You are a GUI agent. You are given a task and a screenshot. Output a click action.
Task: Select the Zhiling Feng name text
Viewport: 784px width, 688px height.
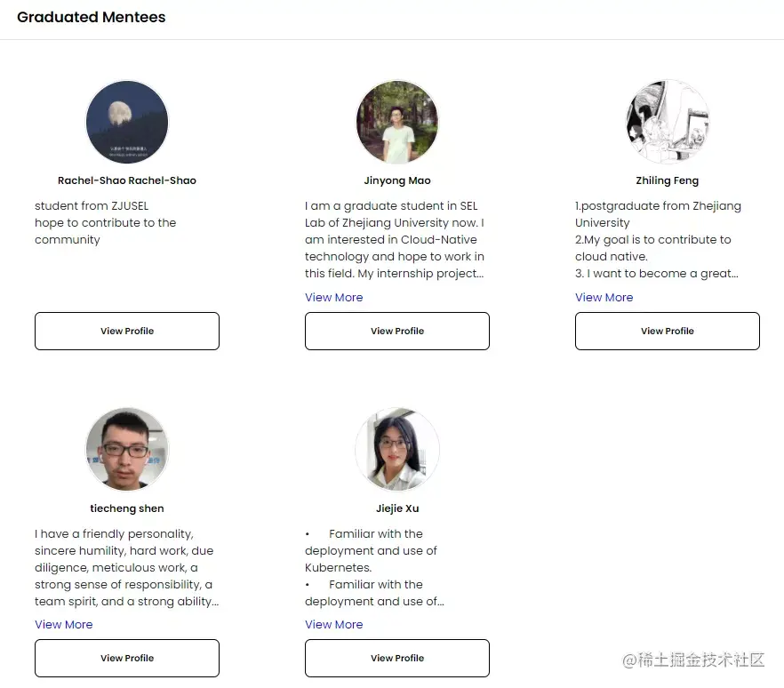668,180
